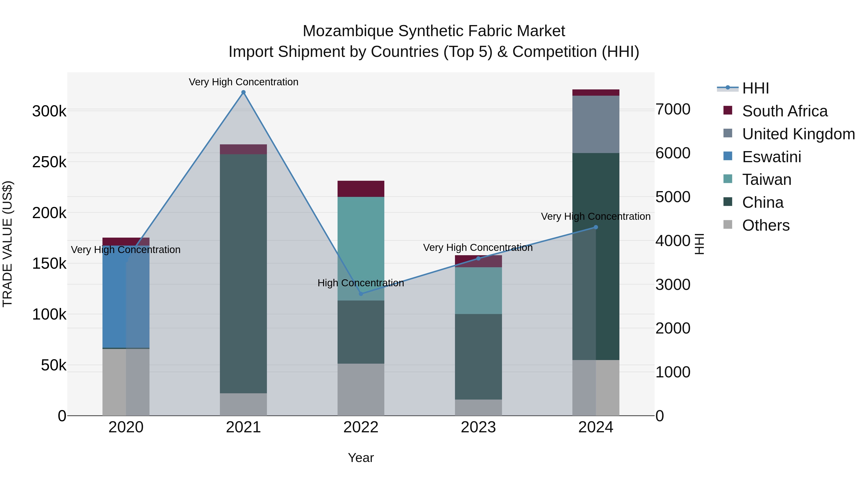The image size is (868, 488).
Task: Click the 50k left axis tick label
Action: tap(54, 365)
